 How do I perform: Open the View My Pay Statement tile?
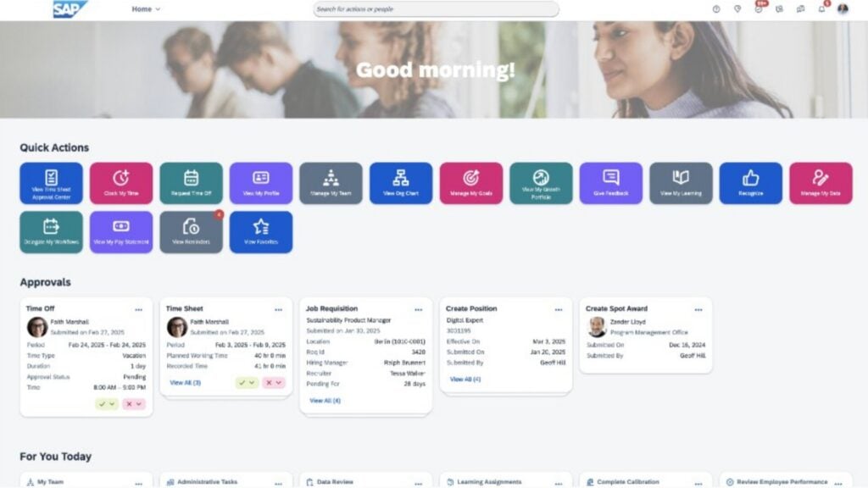pyautogui.click(x=121, y=232)
